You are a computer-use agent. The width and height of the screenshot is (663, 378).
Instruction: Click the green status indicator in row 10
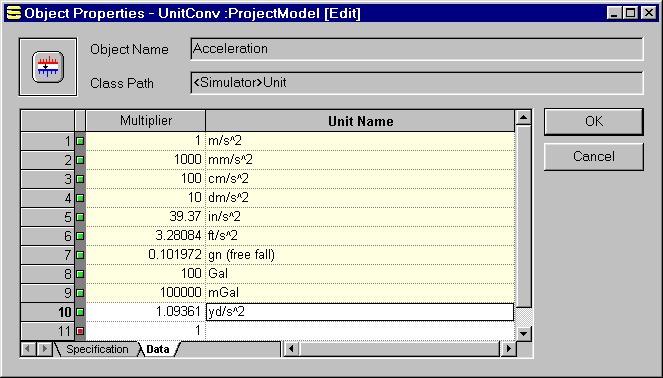pos(80,312)
